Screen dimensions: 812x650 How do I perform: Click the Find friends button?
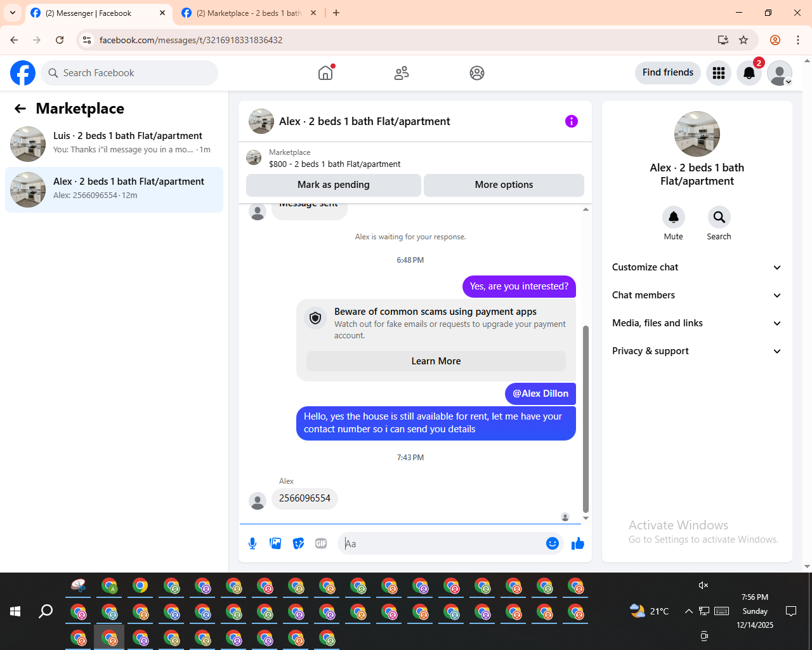click(x=668, y=72)
